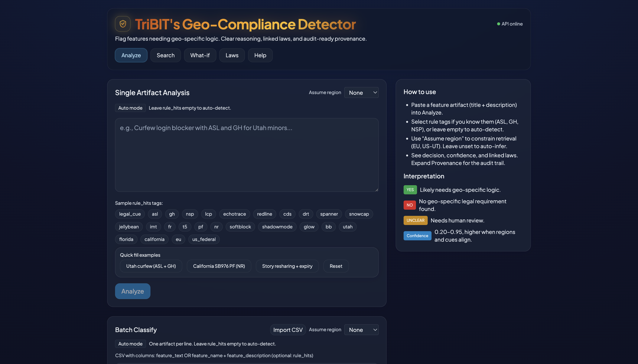Image resolution: width=638 pixels, height=364 pixels.
Task: Toggle the california rule tag
Action: 154,239
